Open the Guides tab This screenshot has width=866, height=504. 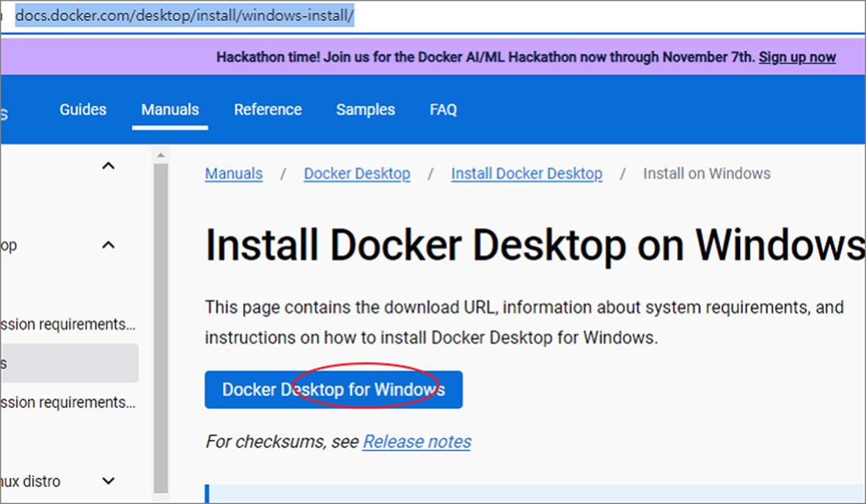point(83,109)
